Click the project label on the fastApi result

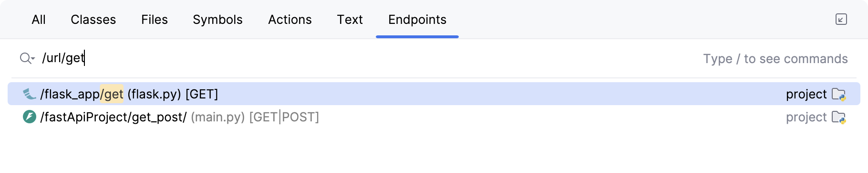(806, 118)
